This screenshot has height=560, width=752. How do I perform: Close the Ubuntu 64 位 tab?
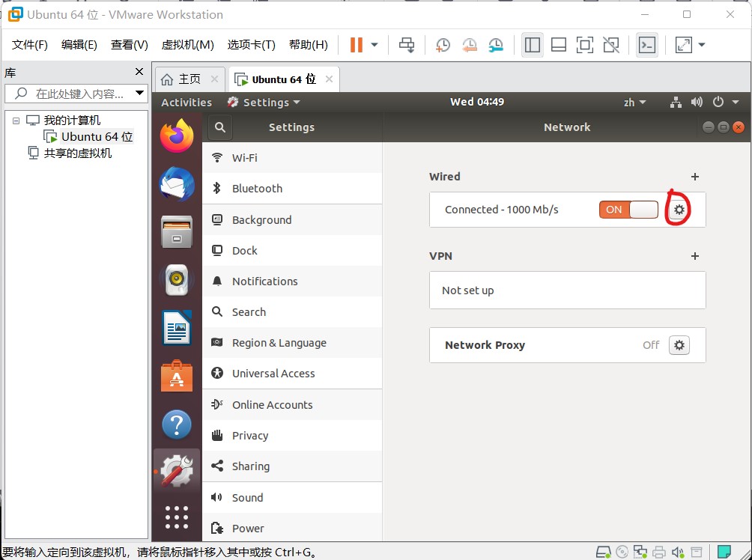pyautogui.click(x=329, y=79)
